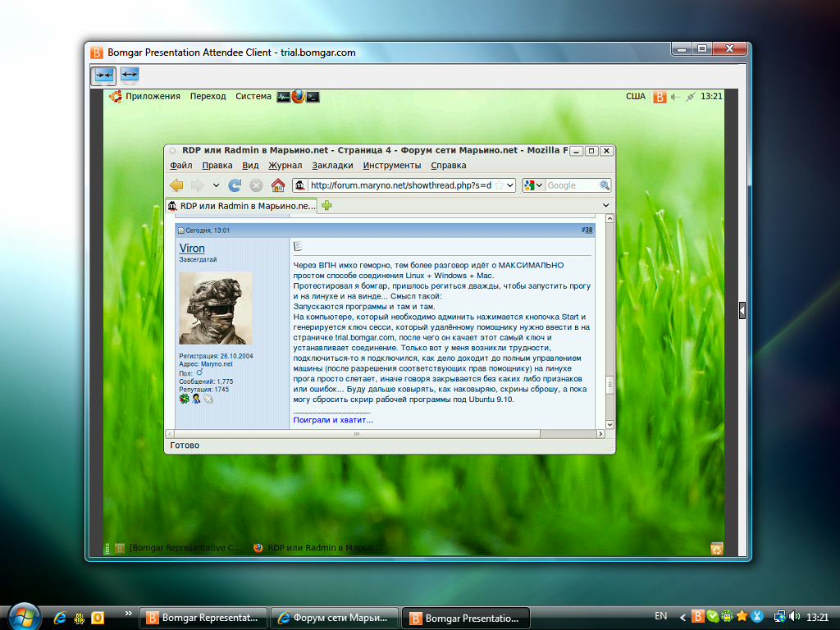
Task: Click the Firefox stop loading button
Action: coord(256,185)
